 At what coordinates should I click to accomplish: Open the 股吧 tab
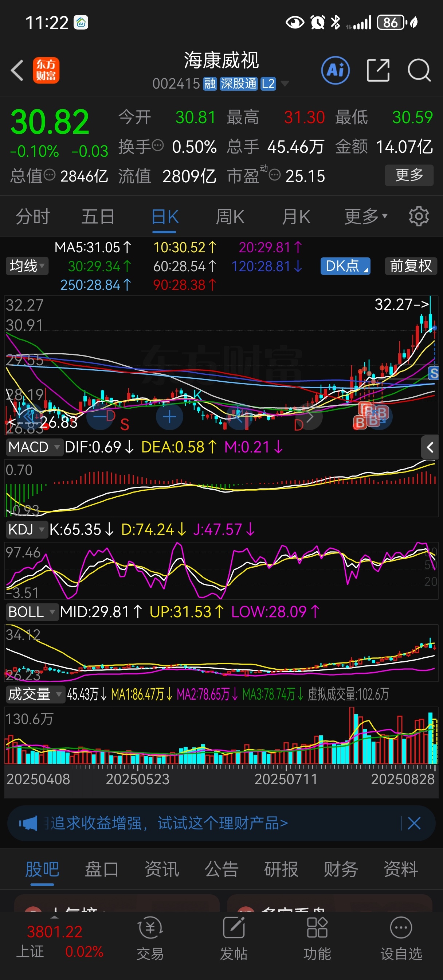pyautogui.click(x=42, y=870)
